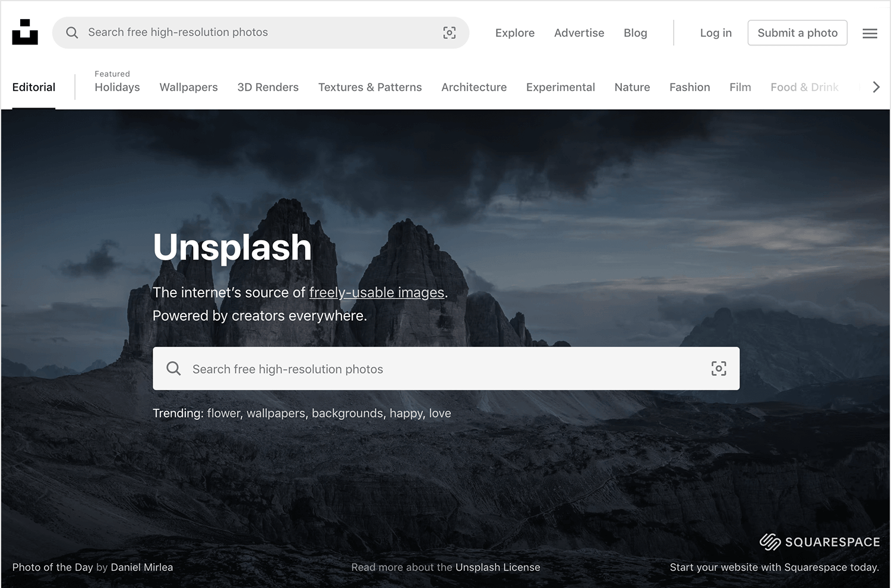Click the Unsplash logo icon

[25, 32]
